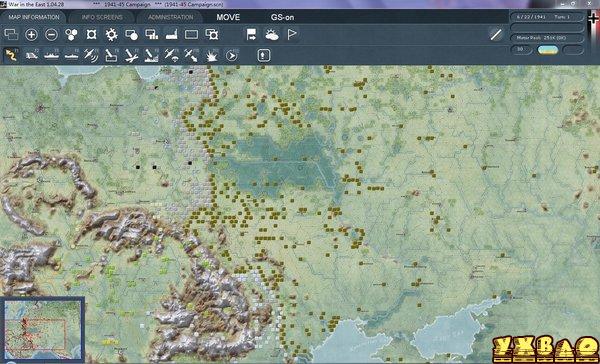Select the rail transport mode icon
Screen dimensions: 600x364
click(31, 55)
